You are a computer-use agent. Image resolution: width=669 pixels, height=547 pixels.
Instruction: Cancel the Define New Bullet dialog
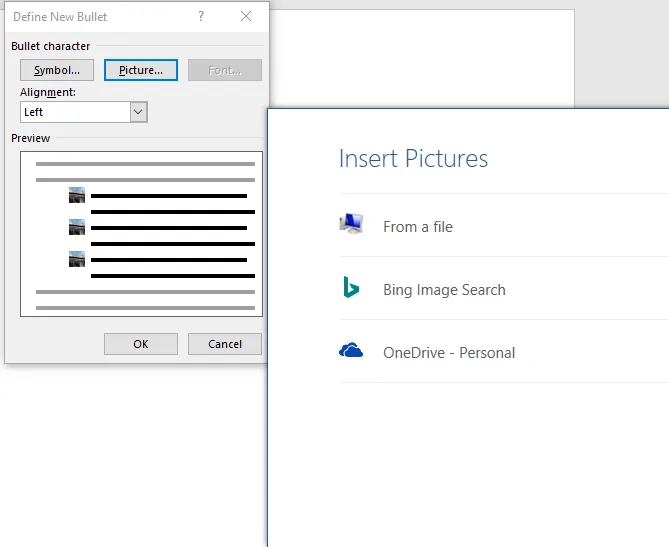coord(225,344)
